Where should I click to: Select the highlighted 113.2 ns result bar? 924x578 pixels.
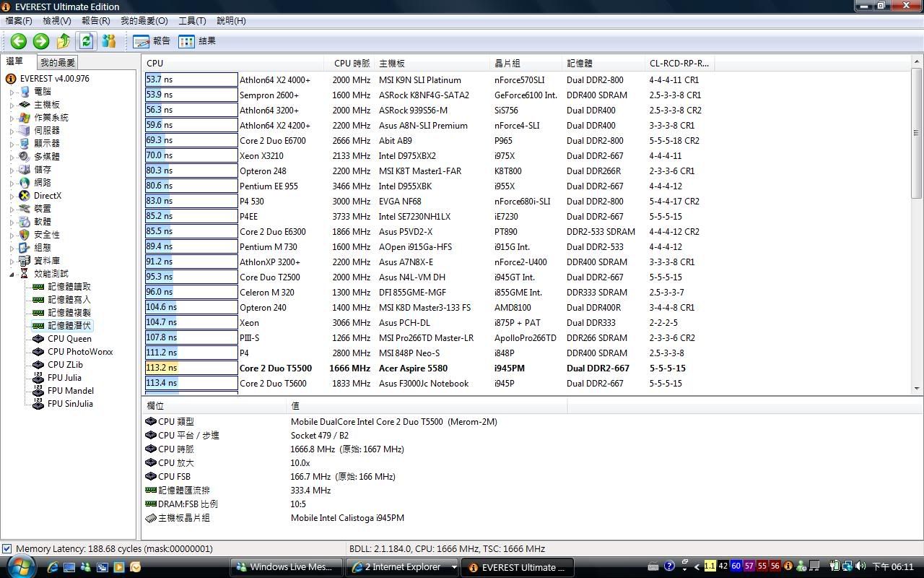click(x=191, y=368)
